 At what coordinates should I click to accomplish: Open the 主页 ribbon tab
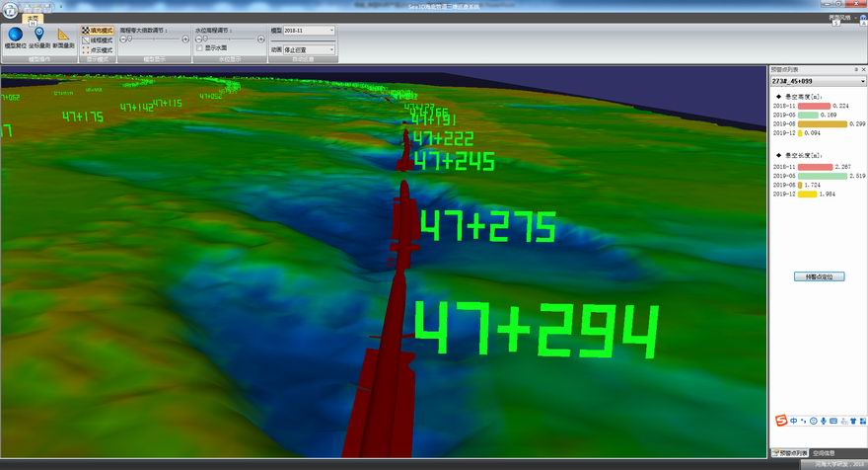(33, 19)
